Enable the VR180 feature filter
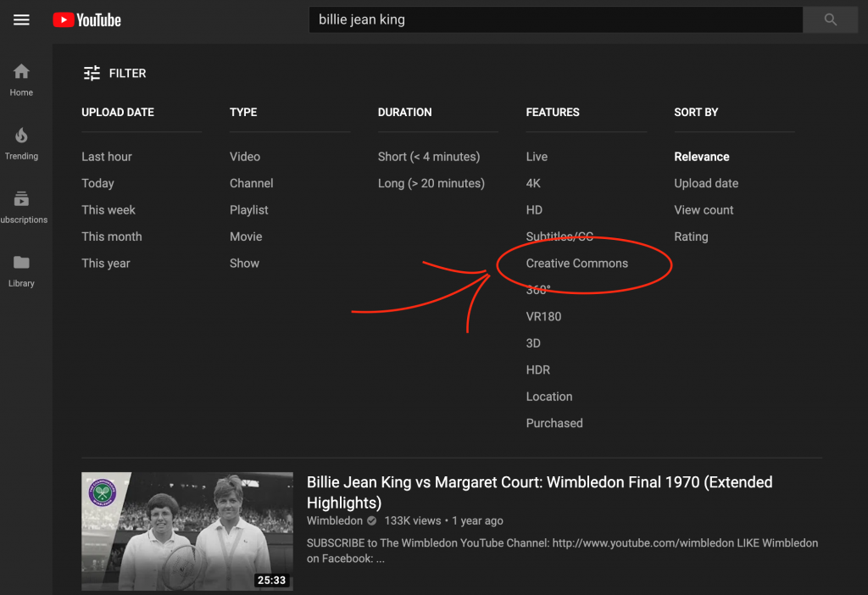Viewport: 868px width, 595px height. tap(543, 317)
